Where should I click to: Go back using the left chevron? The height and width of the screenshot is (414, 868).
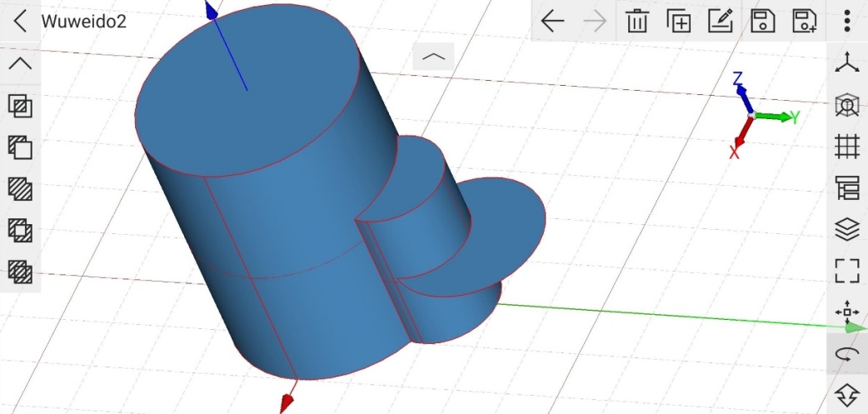[x=20, y=21]
